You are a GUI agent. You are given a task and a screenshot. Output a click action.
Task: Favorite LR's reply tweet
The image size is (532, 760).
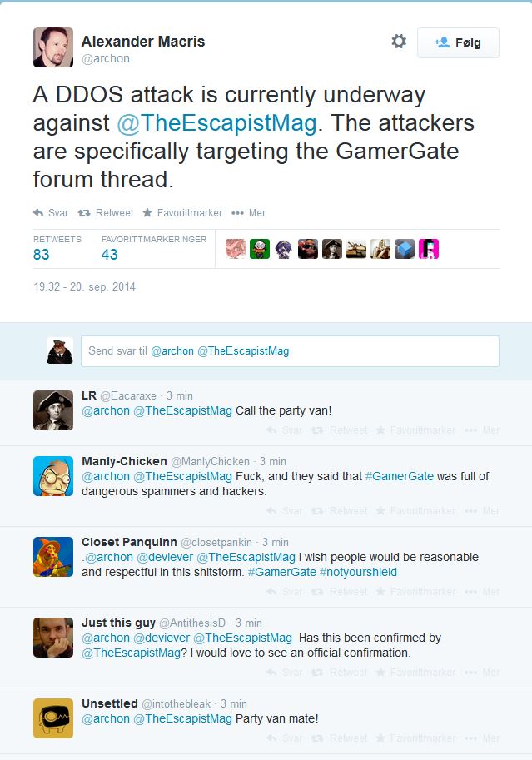[x=415, y=430]
